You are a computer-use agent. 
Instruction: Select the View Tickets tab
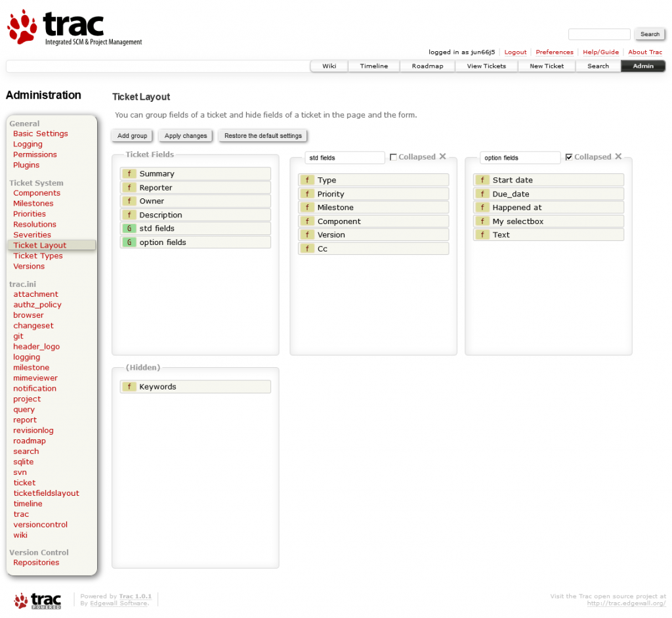pyautogui.click(x=486, y=66)
